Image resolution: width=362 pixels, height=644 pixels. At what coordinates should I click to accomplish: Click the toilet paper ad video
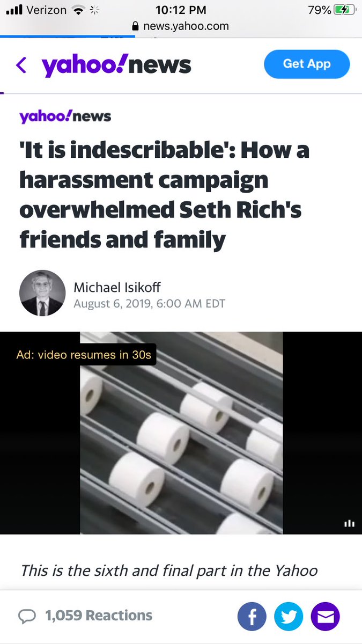pyautogui.click(x=181, y=433)
